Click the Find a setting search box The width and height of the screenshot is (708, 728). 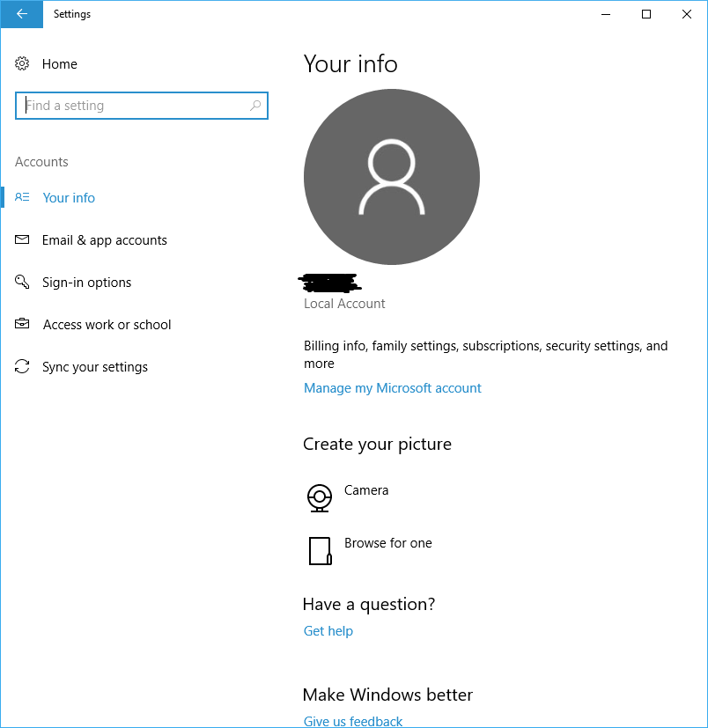pos(142,106)
